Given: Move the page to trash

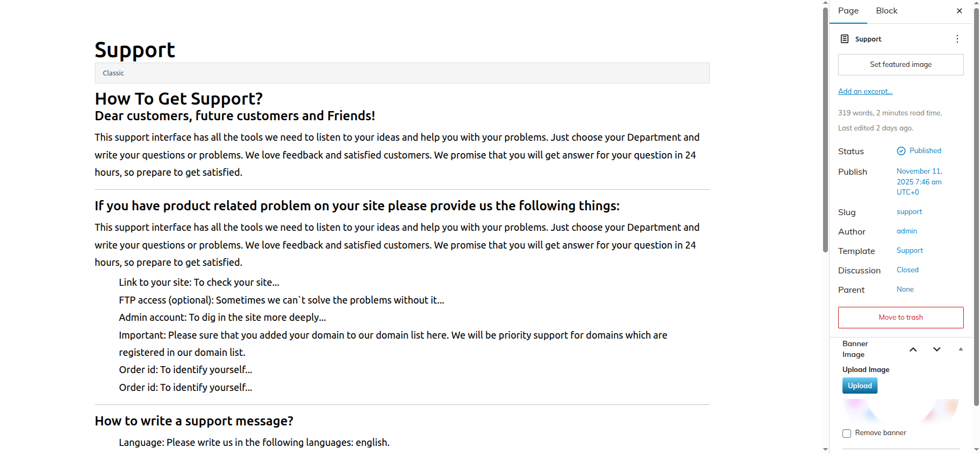Looking at the screenshot, I should (900, 318).
